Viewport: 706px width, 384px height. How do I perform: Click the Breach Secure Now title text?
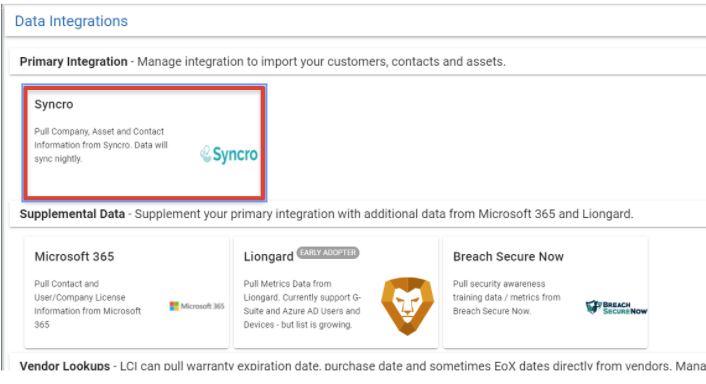tap(508, 257)
